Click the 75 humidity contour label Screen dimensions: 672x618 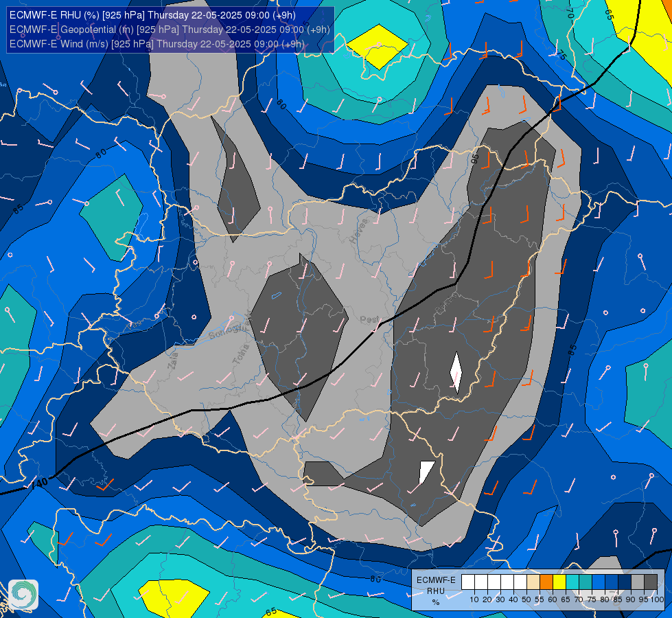(561, 55)
